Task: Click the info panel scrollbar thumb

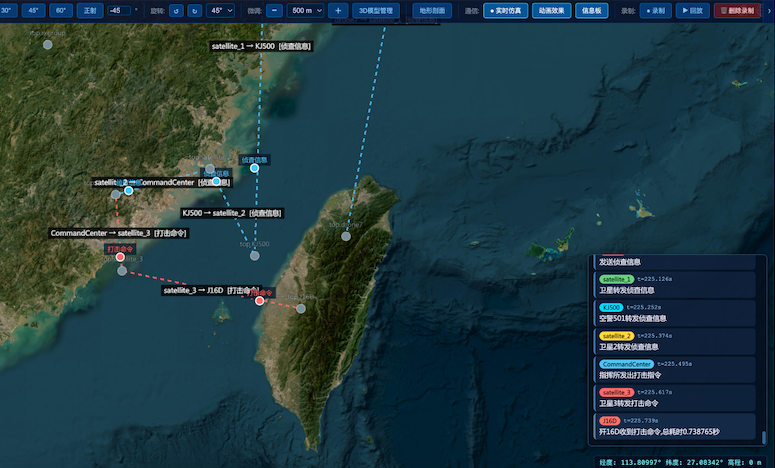Action: click(763, 437)
